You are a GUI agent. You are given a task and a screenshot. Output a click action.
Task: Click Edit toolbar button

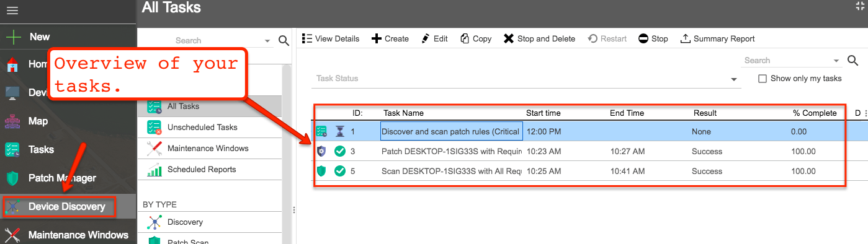tap(434, 38)
